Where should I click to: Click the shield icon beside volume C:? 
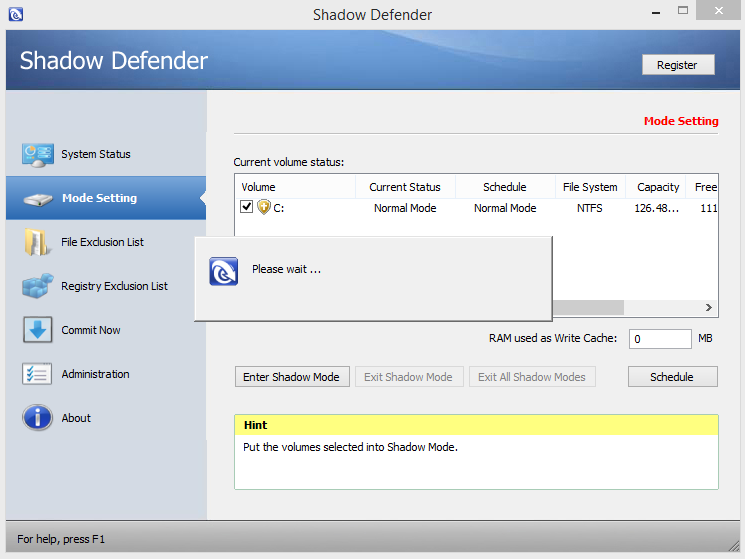point(264,207)
